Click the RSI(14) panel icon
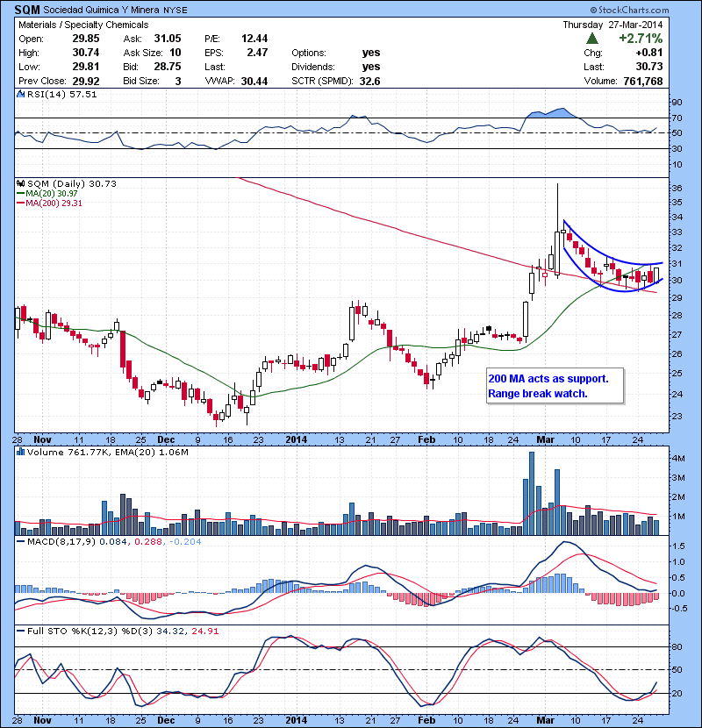This screenshot has height=728, width=702. click(20, 94)
